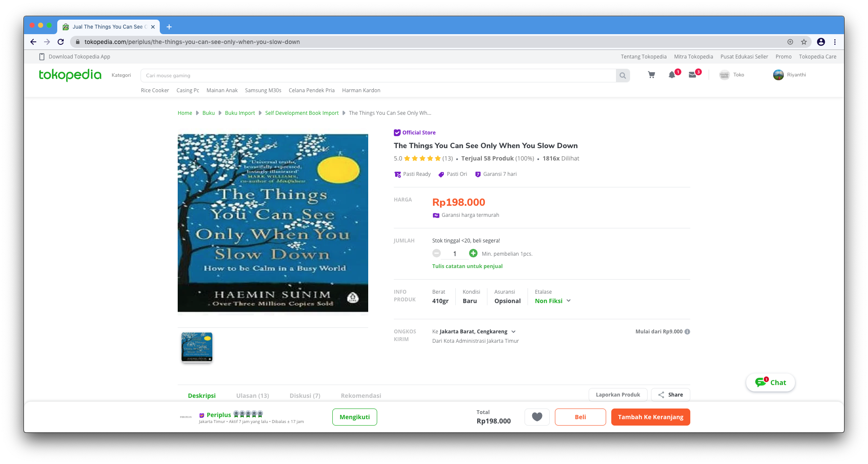Click the search magnifier button
Image resolution: width=868 pixels, height=464 pixels.
(623, 76)
